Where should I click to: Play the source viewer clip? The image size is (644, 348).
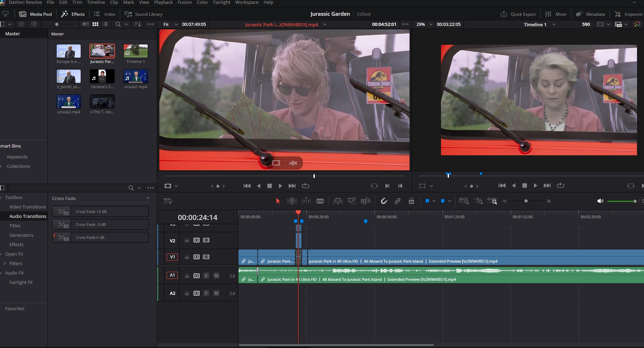(280, 186)
